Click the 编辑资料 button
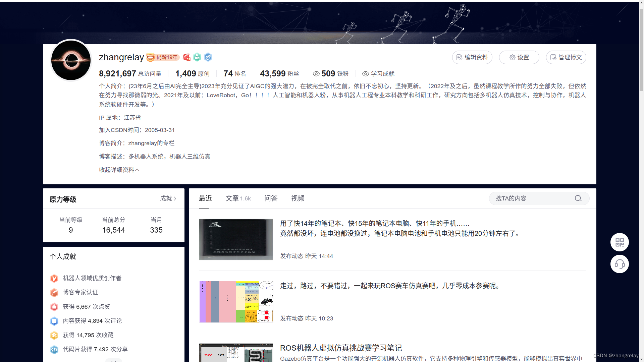This screenshot has width=644, height=362. click(x=472, y=57)
